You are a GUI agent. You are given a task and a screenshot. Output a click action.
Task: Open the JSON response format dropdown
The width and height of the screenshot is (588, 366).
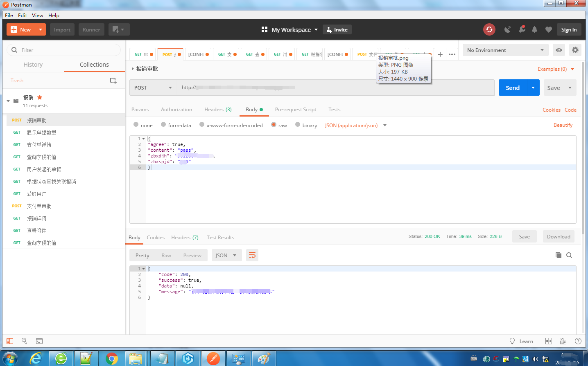226,255
